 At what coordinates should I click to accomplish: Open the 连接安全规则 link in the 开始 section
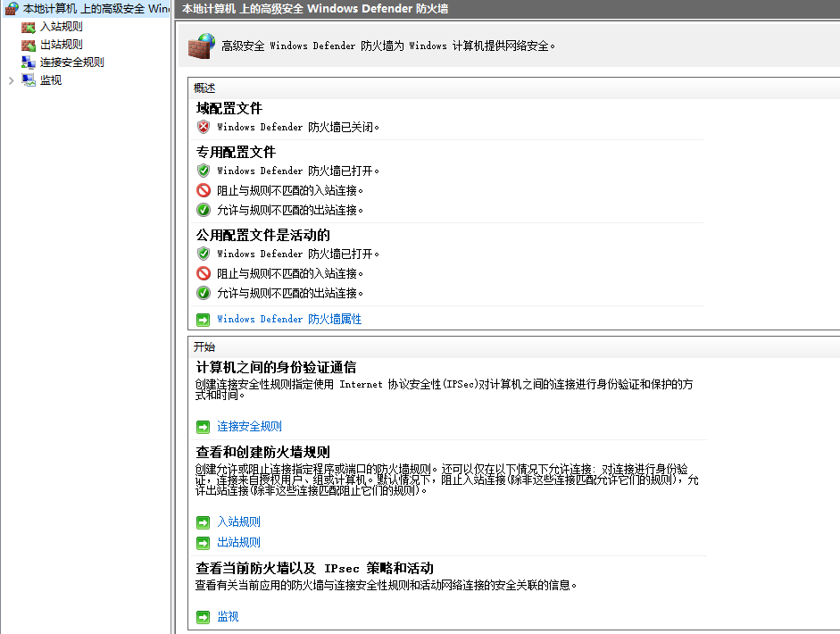(249, 426)
